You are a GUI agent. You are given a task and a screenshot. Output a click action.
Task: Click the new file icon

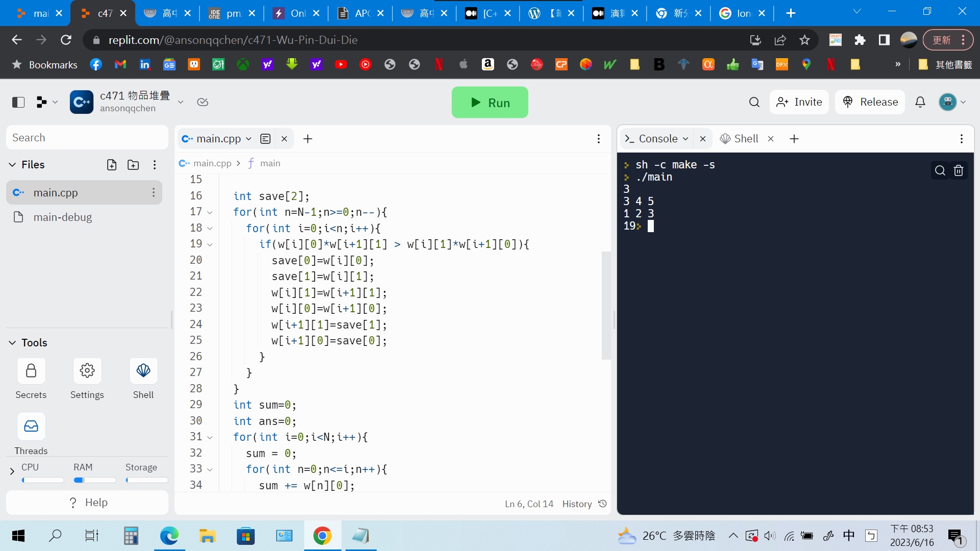click(112, 165)
